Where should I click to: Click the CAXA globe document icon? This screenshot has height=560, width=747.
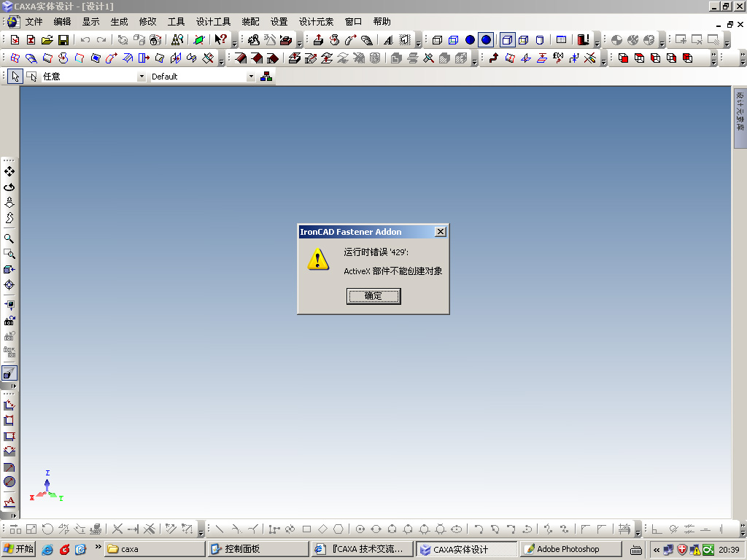click(13, 22)
